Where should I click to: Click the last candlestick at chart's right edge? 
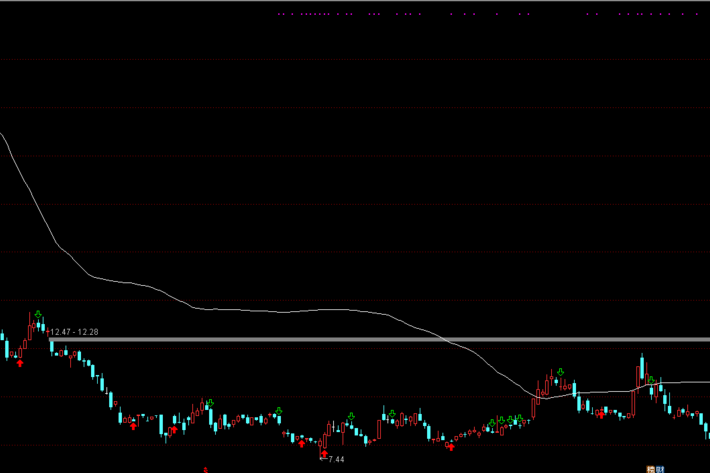706,430
